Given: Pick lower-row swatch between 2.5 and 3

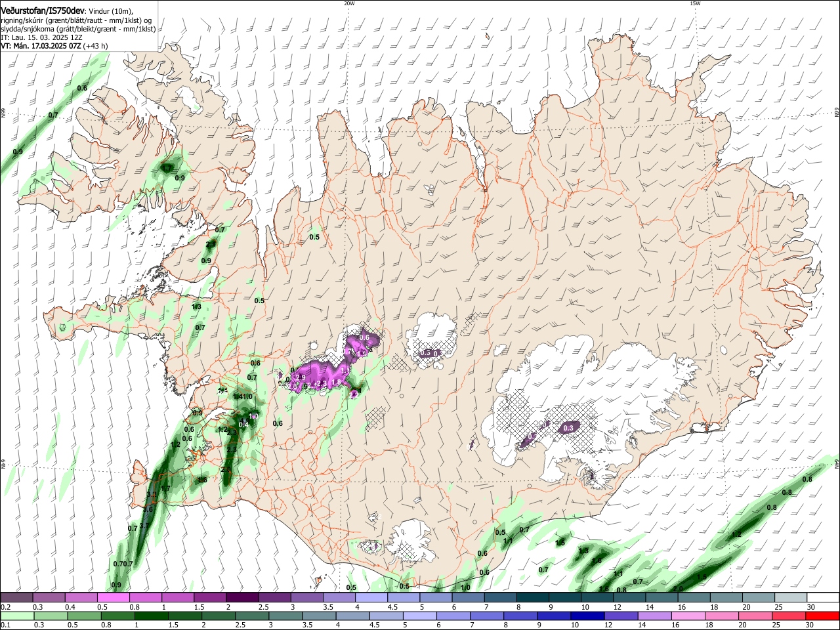Looking at the screenshot, I should (253, 616).
